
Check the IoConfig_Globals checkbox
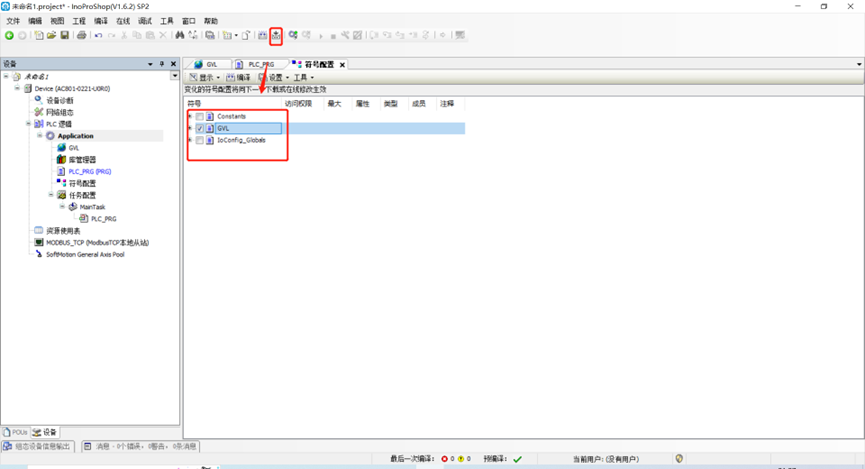tap(200, 140)
